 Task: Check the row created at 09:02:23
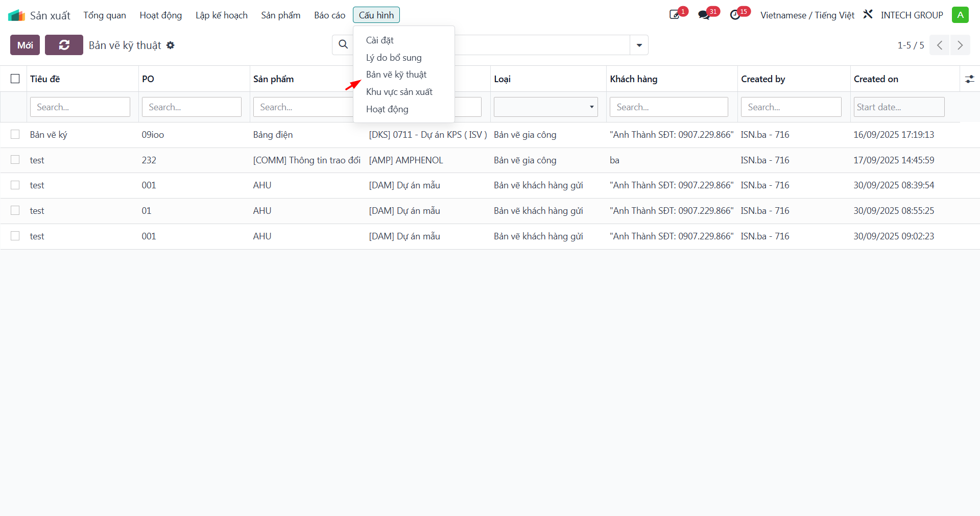point(15,236)
